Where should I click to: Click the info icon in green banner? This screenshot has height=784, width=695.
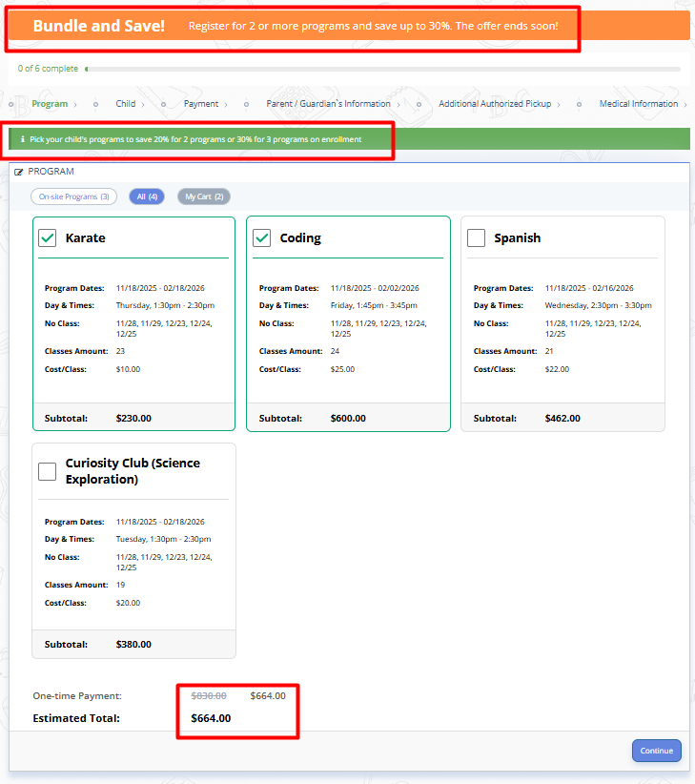(22, 139)
